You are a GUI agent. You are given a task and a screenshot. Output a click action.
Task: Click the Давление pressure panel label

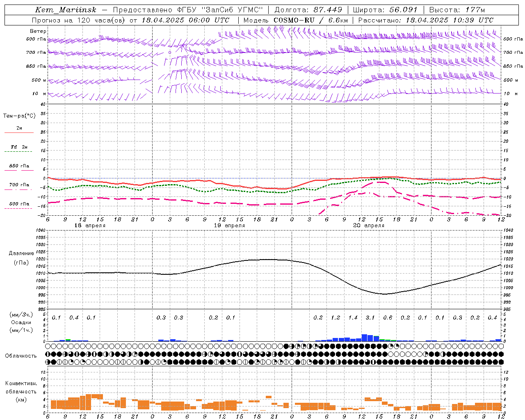(x=21, y=253)
